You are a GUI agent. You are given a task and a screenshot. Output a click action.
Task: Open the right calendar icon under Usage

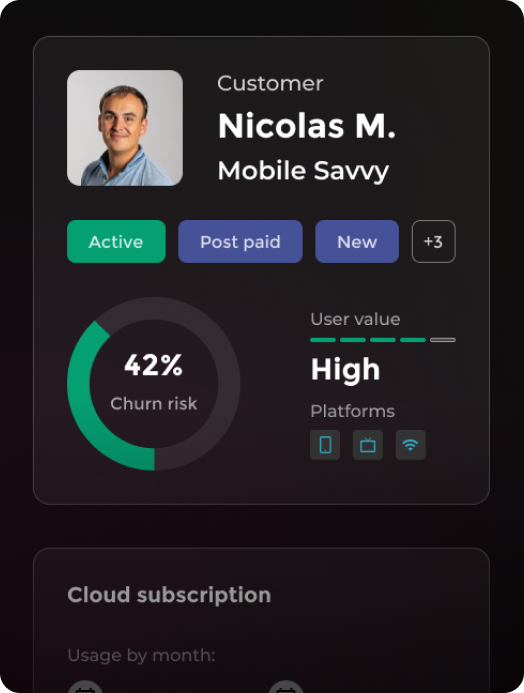click(286, 687)
